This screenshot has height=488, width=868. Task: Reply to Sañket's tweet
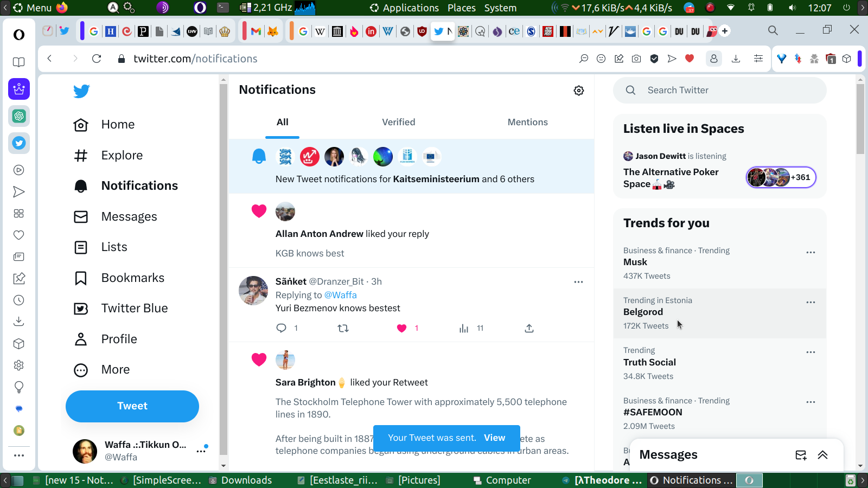(x=281, y=328)
